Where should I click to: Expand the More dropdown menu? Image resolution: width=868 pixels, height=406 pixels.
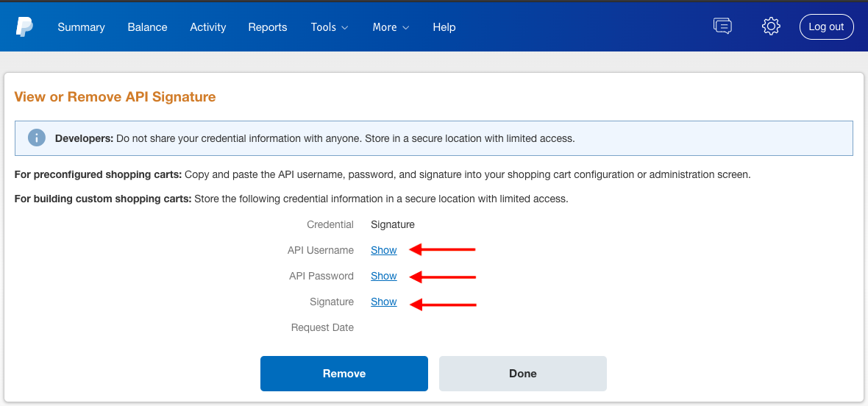coord(391,27)
